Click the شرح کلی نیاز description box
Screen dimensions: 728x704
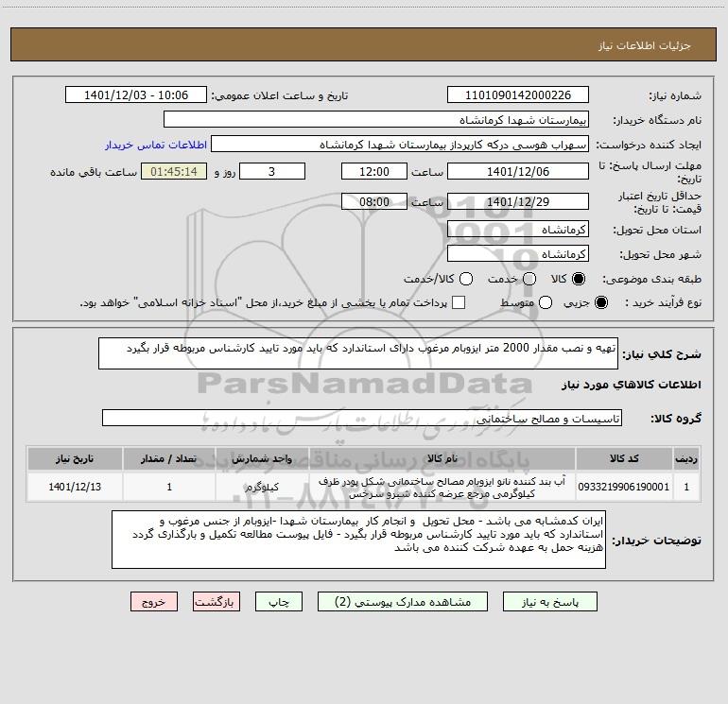pos(358,353)
